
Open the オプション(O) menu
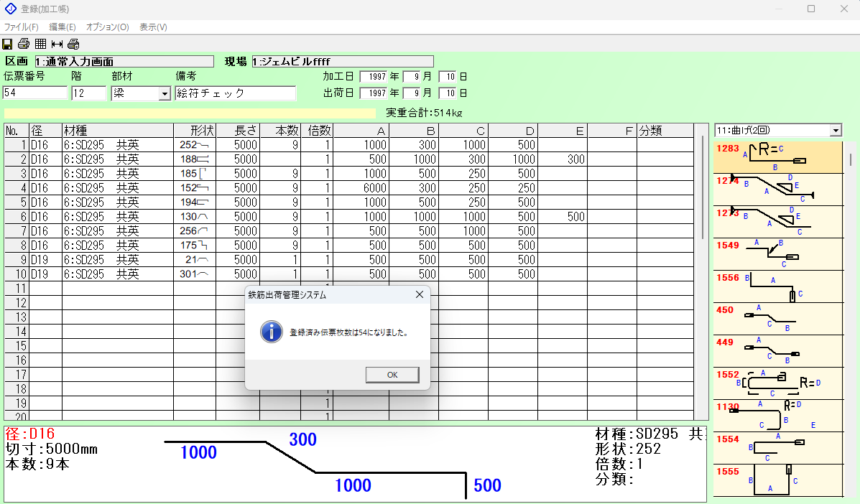pyautogui.click(x=107, y=27)
